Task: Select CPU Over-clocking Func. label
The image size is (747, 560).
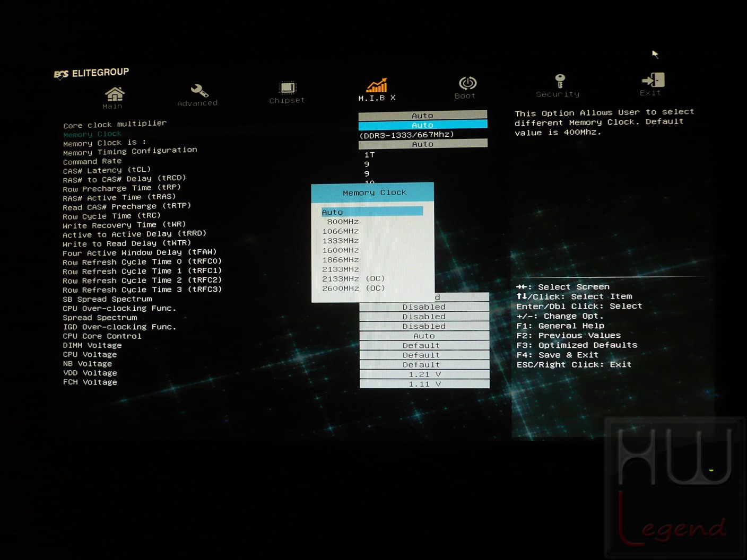Action: [x=119, y=308]
